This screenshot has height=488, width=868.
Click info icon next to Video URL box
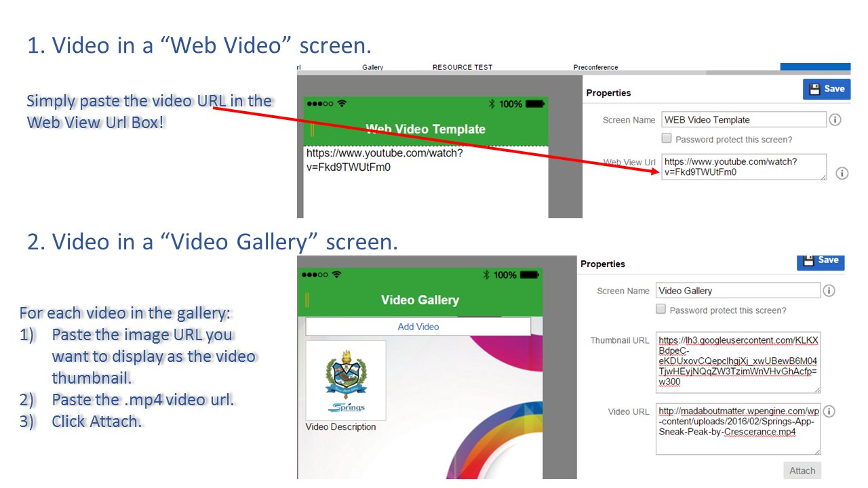click(829, 411)
